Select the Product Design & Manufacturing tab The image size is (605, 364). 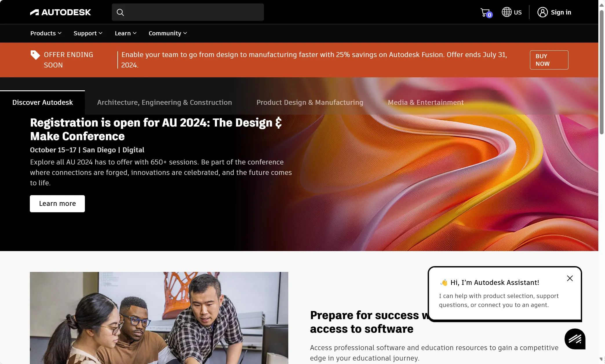point(310,103)
